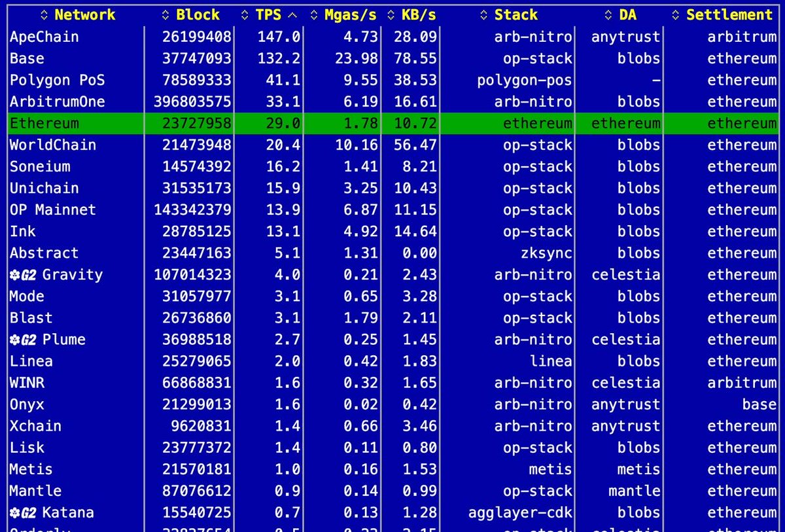This screenshot has width=785, height=532.
Task: Click block number 9620831
Action: (201, 426)
